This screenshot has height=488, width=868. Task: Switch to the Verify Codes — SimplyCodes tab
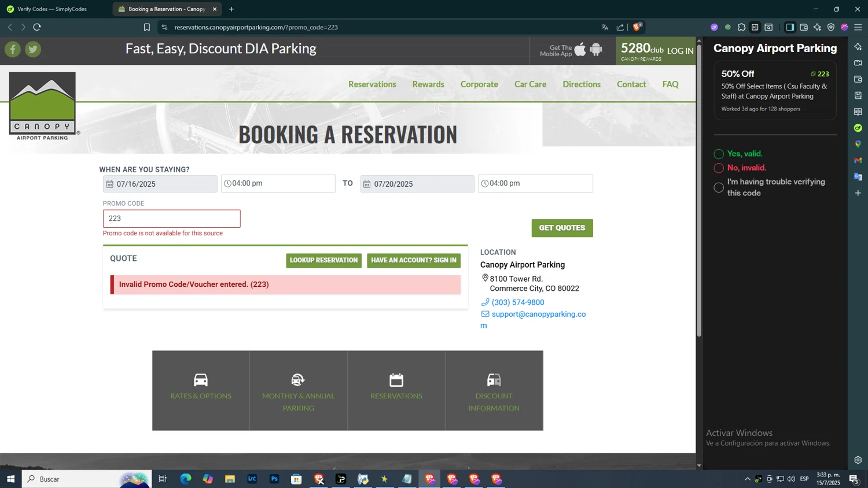(x=52, y=9)
